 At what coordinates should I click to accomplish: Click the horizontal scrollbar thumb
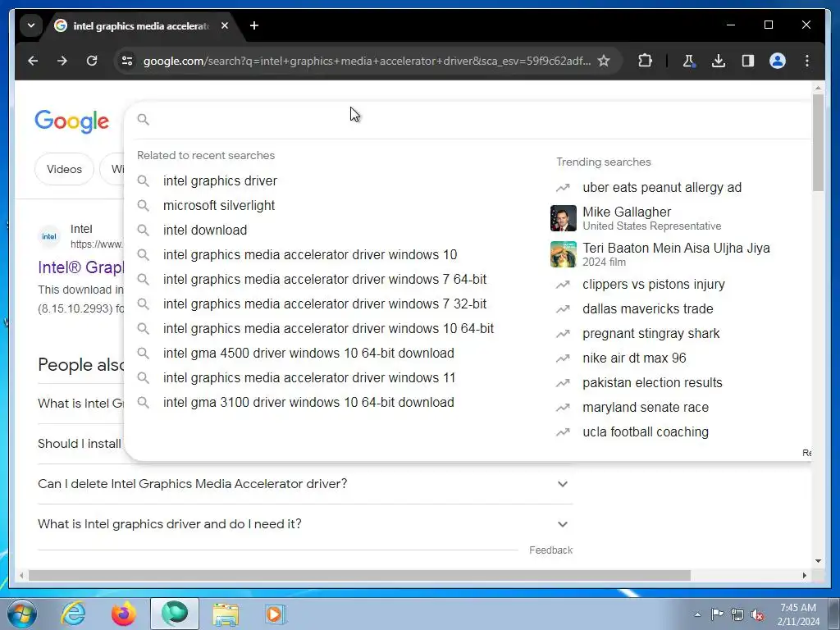coord(359,575)
